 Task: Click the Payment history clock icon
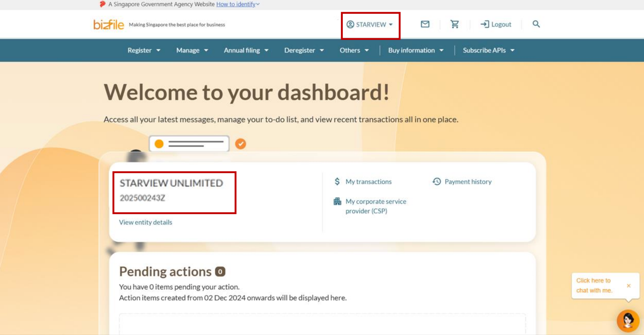[437, 181]
